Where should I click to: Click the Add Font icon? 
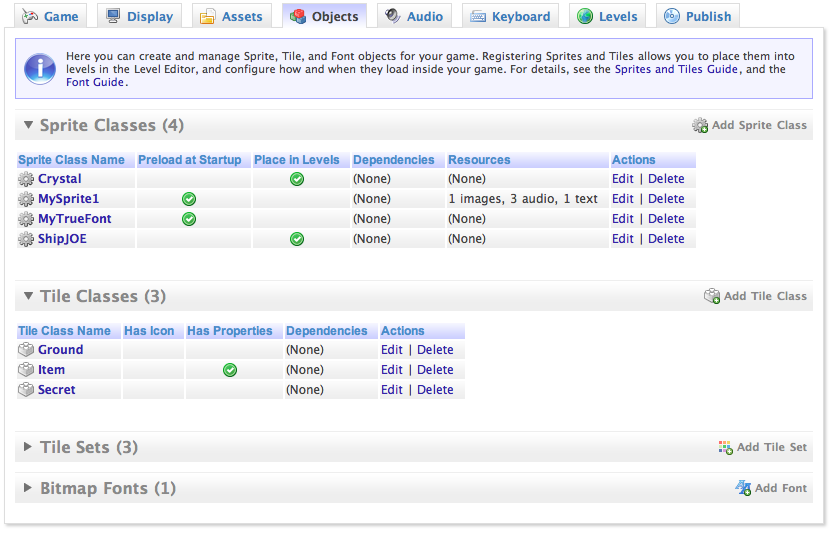(x=743, y=488)
